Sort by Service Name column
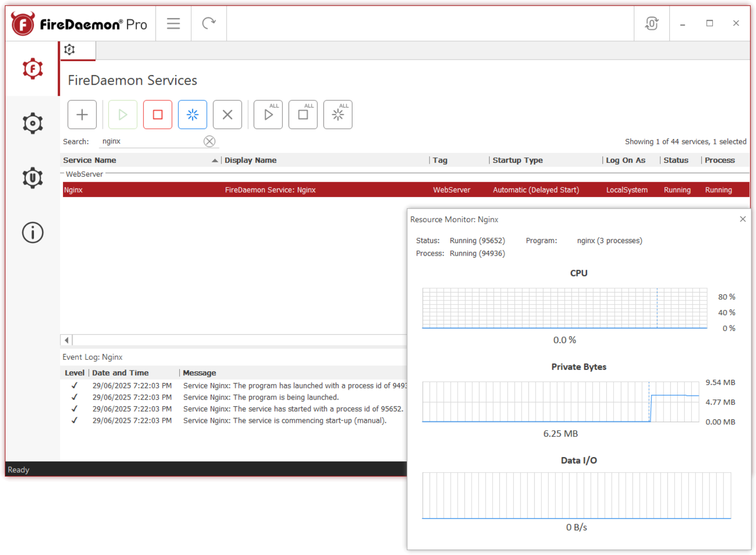 [x=140, y=160]
